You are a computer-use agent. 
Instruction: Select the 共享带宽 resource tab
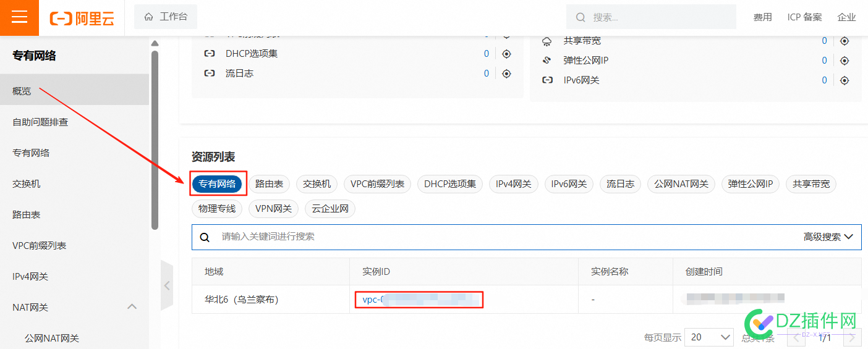(811, 184)
